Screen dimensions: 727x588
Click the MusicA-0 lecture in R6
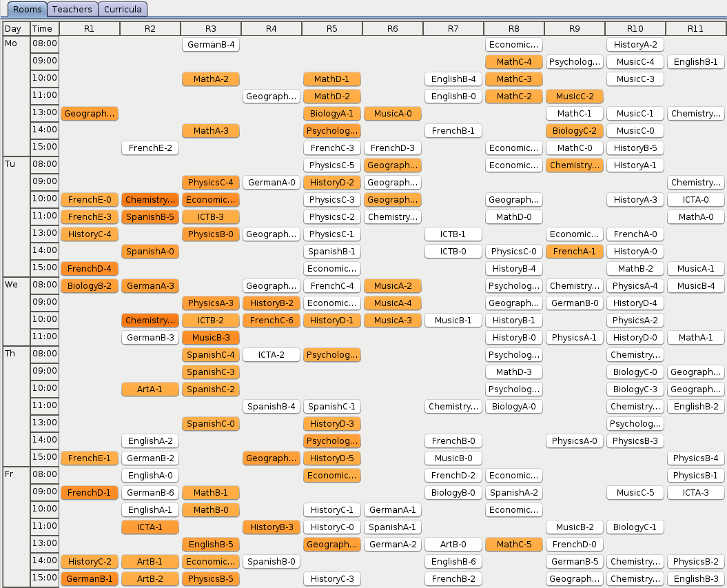pos(392,114)
